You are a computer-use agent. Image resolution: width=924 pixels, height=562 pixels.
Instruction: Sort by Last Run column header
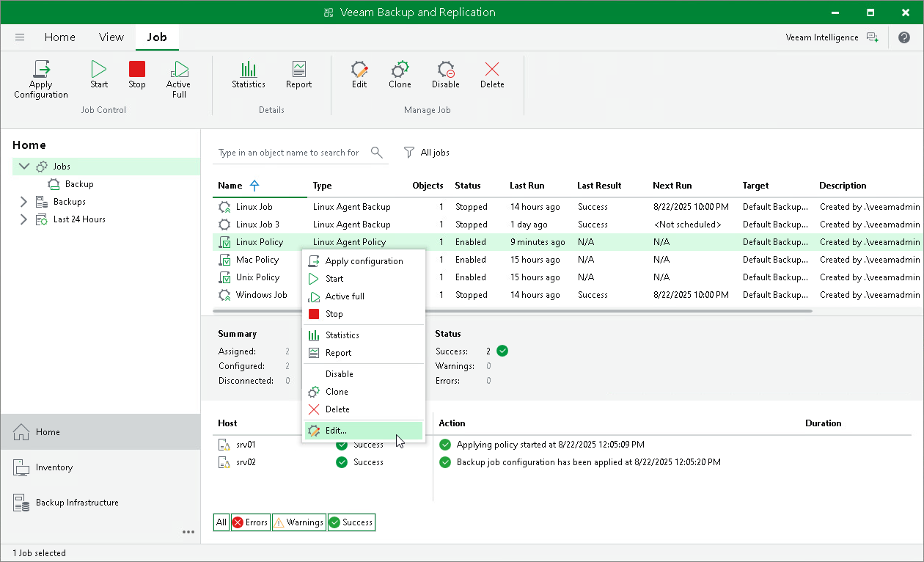[527, 186]
